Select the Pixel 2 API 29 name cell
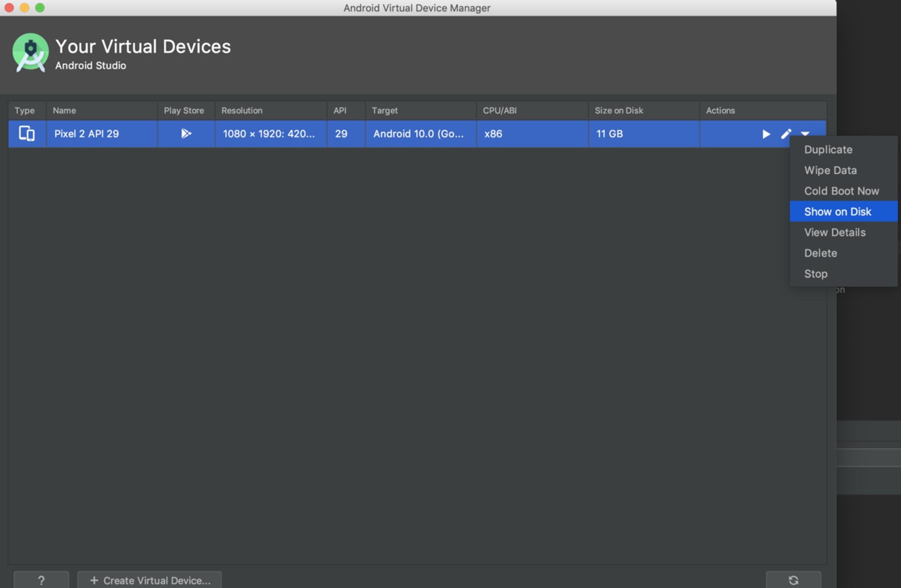 [x=102, y=134]
